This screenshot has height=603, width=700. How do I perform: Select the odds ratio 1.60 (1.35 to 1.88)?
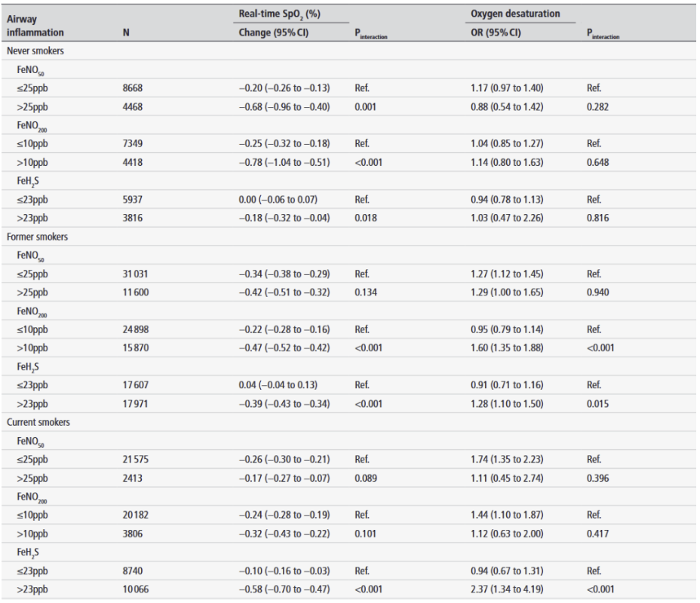pos(507,348)
